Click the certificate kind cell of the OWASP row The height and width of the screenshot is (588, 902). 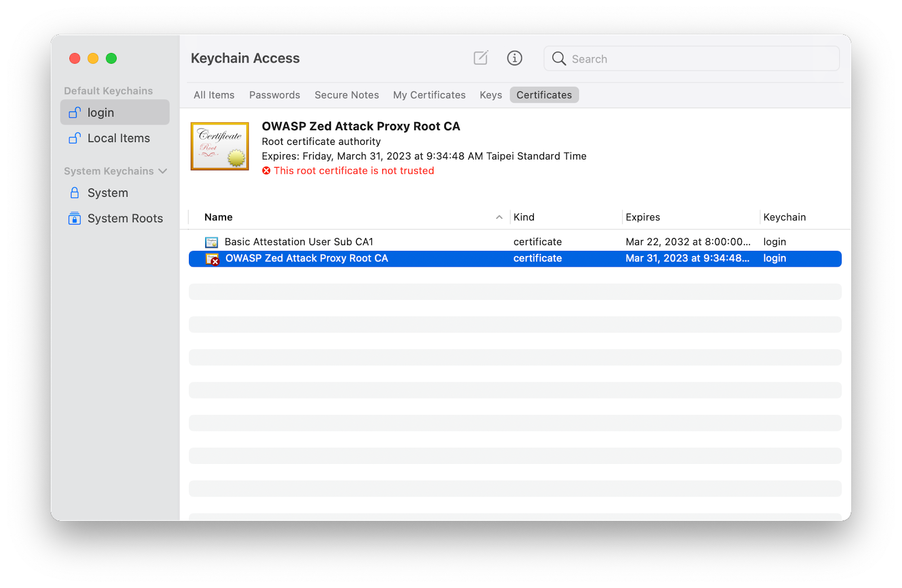point(538,258)
